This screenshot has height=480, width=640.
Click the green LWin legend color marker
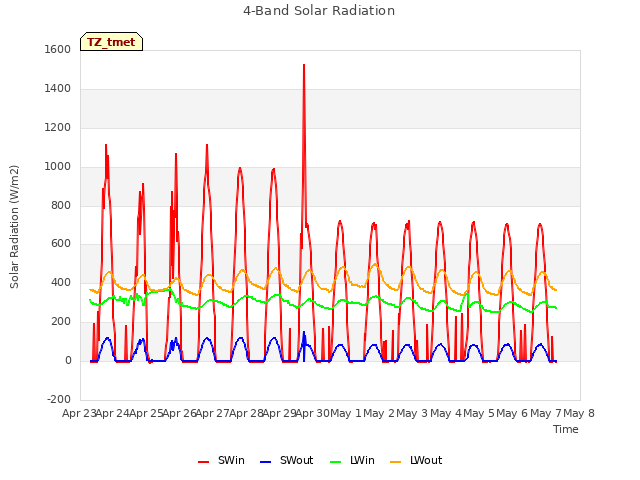(x=336, y=462)
